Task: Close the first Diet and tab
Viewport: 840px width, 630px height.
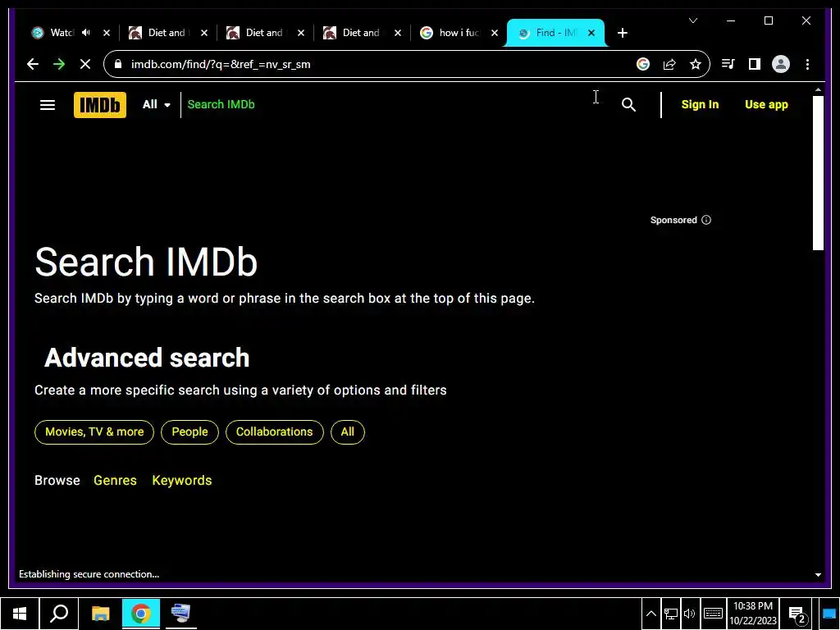Action: [x=203, y=33]
